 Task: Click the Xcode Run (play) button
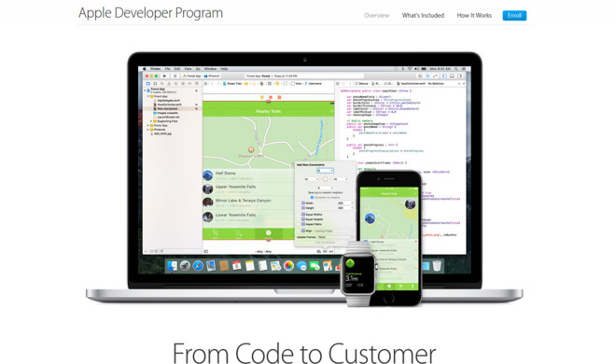click(x=164, y=76)
